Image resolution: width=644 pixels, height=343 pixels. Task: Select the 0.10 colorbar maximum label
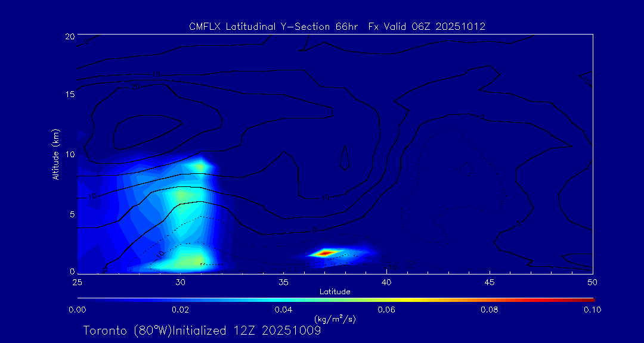coord(592,310)
